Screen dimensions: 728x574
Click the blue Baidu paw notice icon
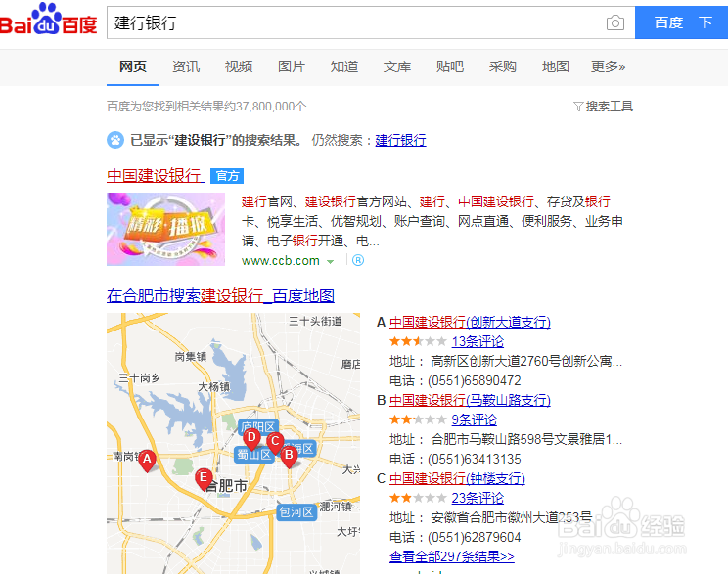(x=115, y=140)
